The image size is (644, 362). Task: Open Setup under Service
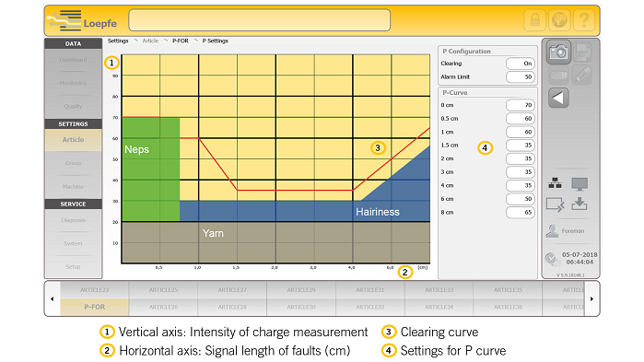point(73,267)
